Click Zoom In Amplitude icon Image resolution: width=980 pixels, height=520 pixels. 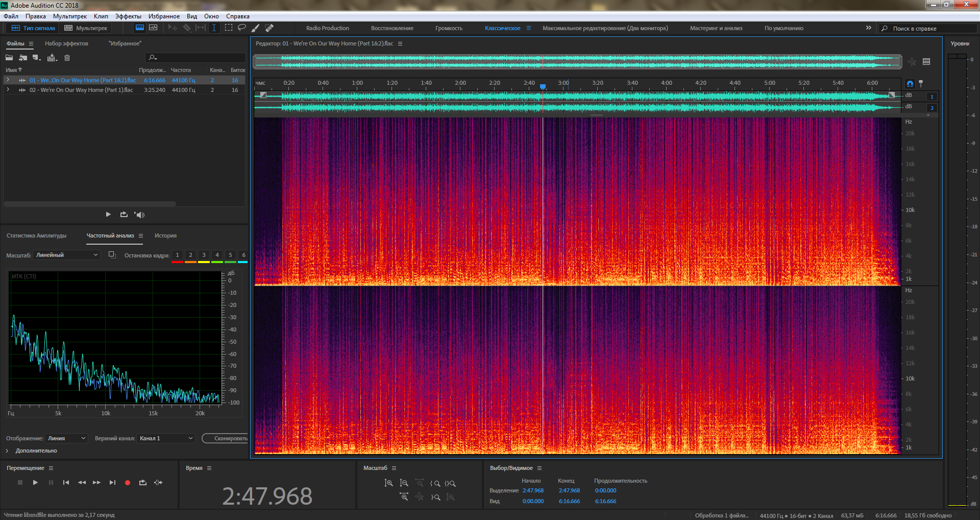click(x=389, y=483)
